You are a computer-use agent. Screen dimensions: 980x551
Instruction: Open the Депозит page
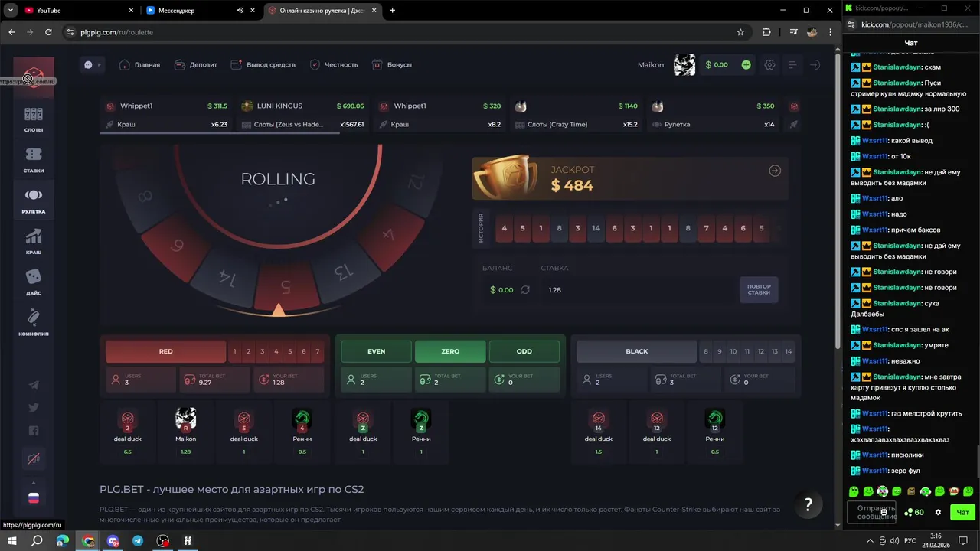[196, 65]
